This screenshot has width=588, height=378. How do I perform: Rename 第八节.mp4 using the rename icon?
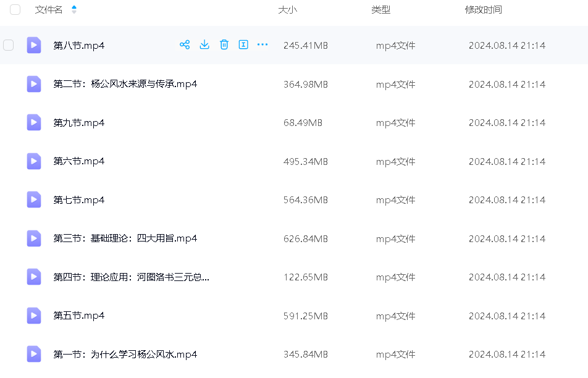(243, 44)
